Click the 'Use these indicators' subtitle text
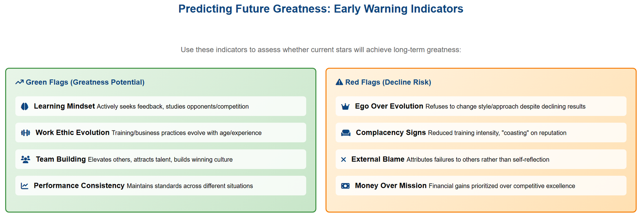The width and height of the screenshot is (644, 219). pyautogui.click(x=321, y=50)
